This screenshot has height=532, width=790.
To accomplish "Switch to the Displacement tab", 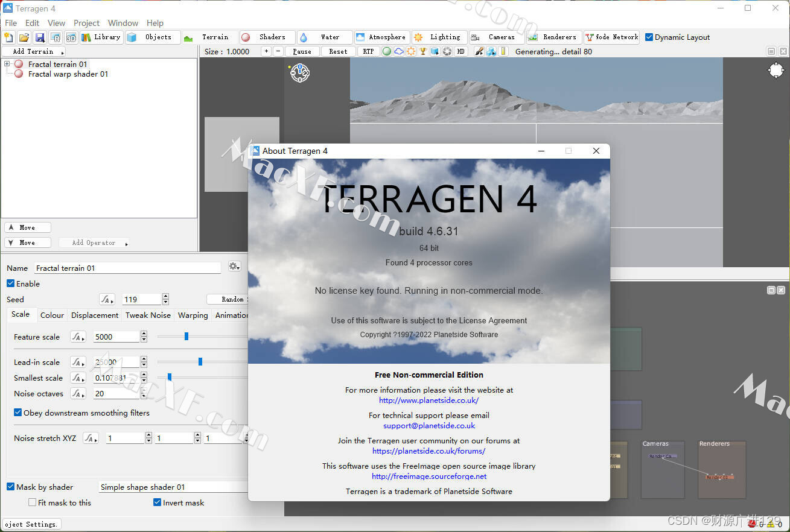I will pyautogui.click(x=95, y=315).
